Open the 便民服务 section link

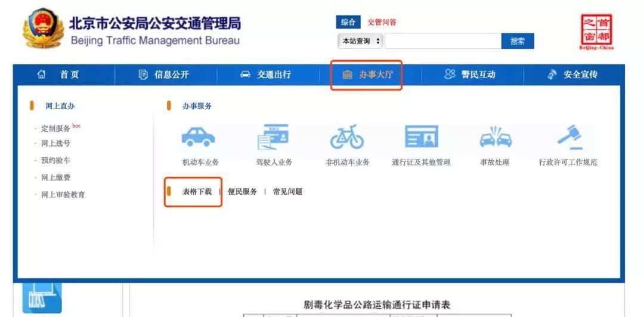tap(242, 191)
